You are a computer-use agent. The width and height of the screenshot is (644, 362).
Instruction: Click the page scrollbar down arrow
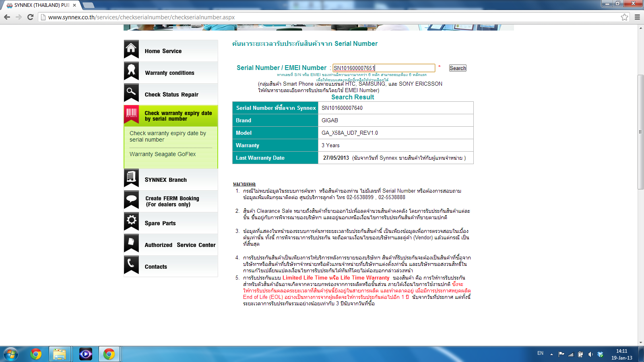tap(641, 343)
